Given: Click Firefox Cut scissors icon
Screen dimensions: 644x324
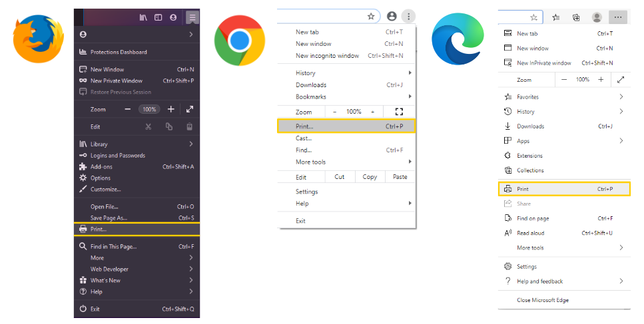Looking at the screenshot, I should pyautogui.click(x=149, y=126).
